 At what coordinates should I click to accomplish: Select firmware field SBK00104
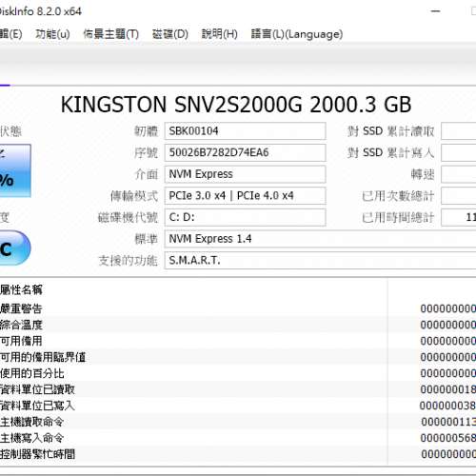(245, 130)
